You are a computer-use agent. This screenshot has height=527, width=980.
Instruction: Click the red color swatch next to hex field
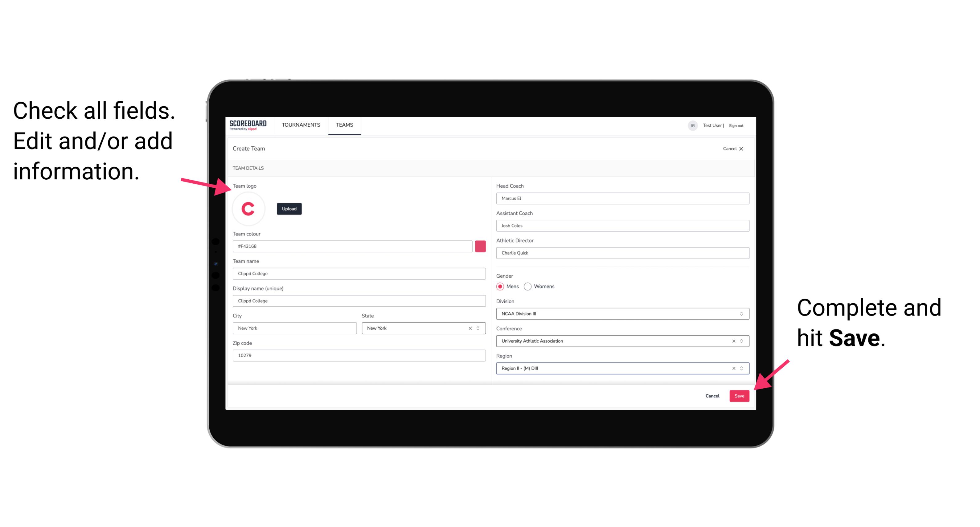tap(480, 246)
